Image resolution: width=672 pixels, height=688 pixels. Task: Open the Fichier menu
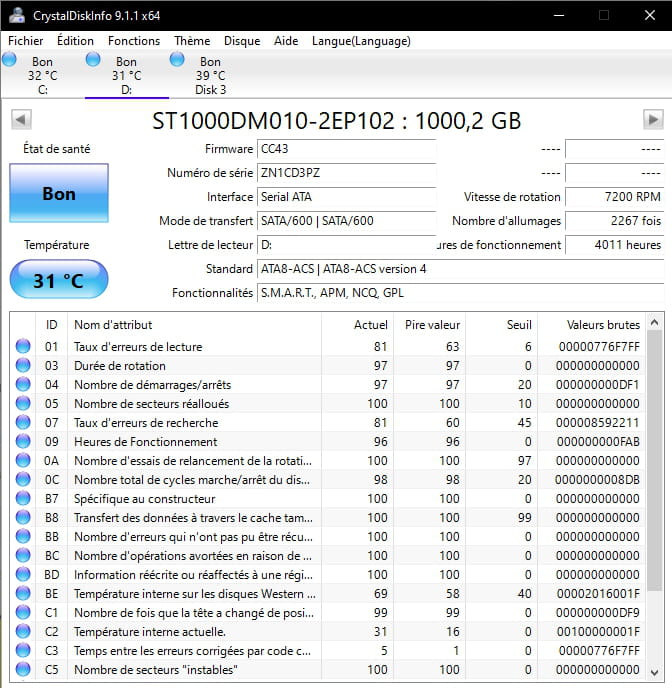pyautogui.click(x=25, y=41)
